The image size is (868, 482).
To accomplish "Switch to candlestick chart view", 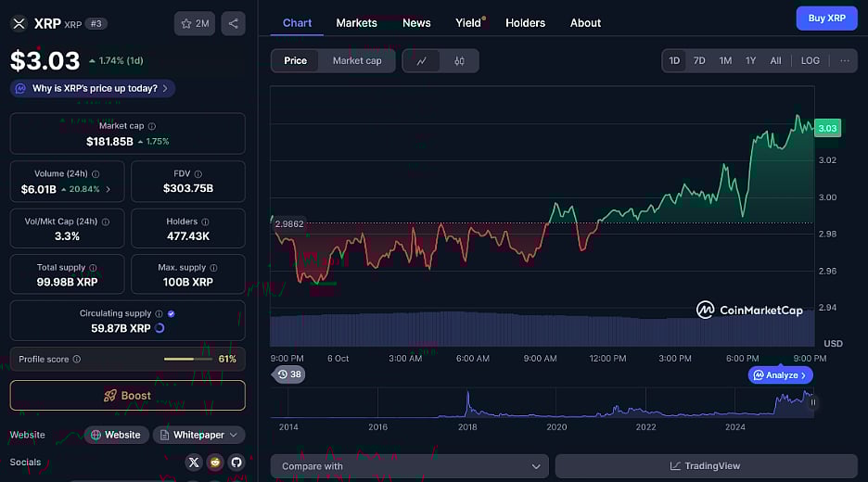I will (x=459, y=61).
